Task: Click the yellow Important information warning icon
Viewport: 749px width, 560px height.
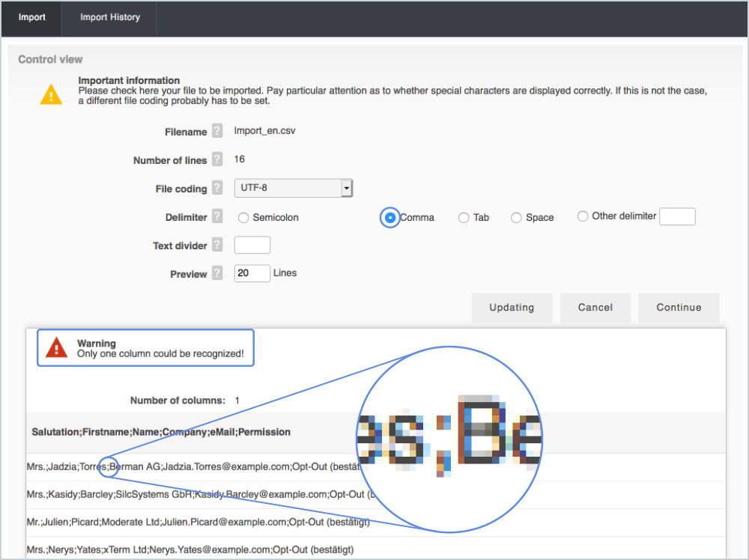Action: (x=51, y=94)
